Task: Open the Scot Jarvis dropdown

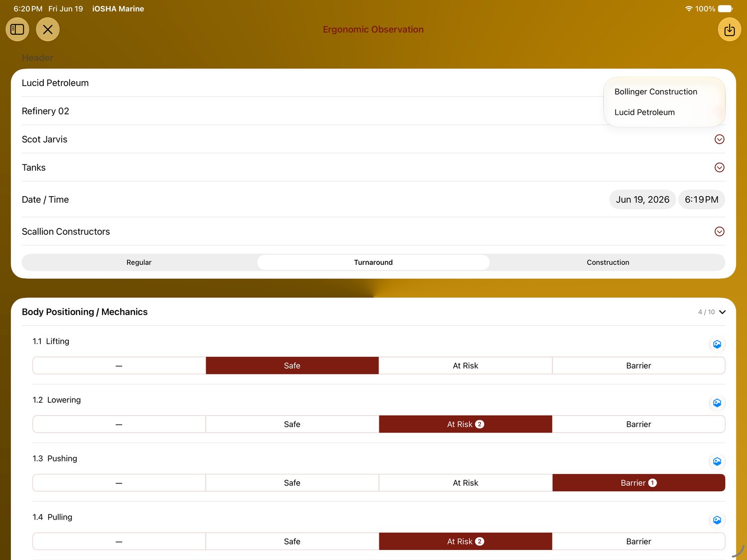Action: click(719, 139)
